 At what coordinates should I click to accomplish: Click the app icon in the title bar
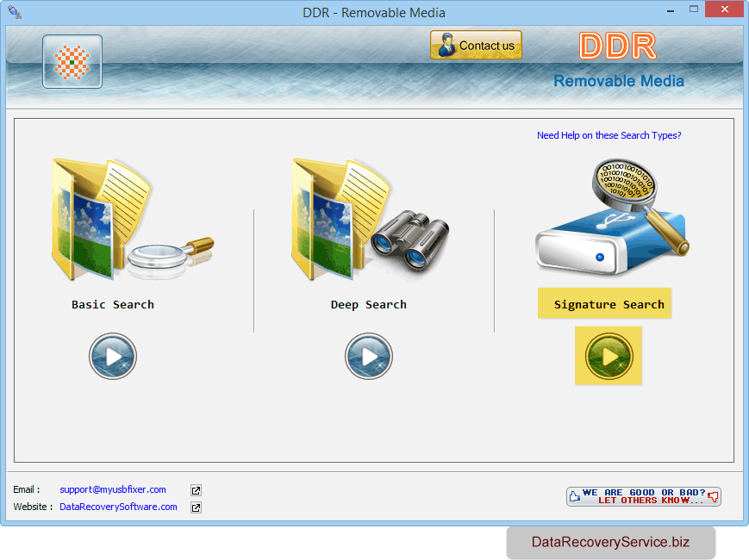point(15,12)
